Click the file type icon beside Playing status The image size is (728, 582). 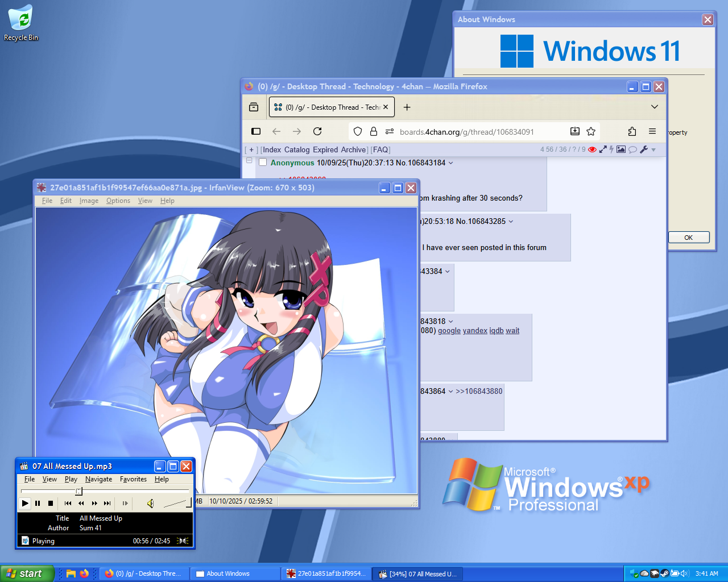point(25,541)
